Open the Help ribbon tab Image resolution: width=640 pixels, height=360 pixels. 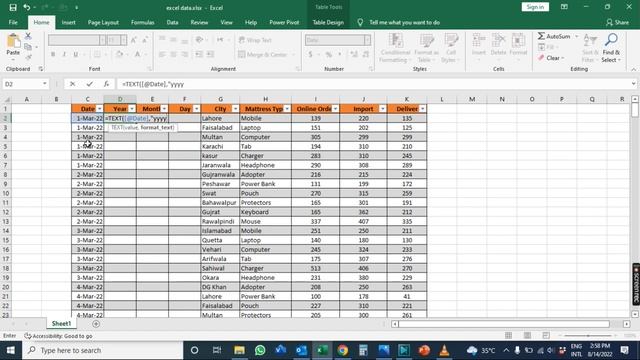(251, 22)
